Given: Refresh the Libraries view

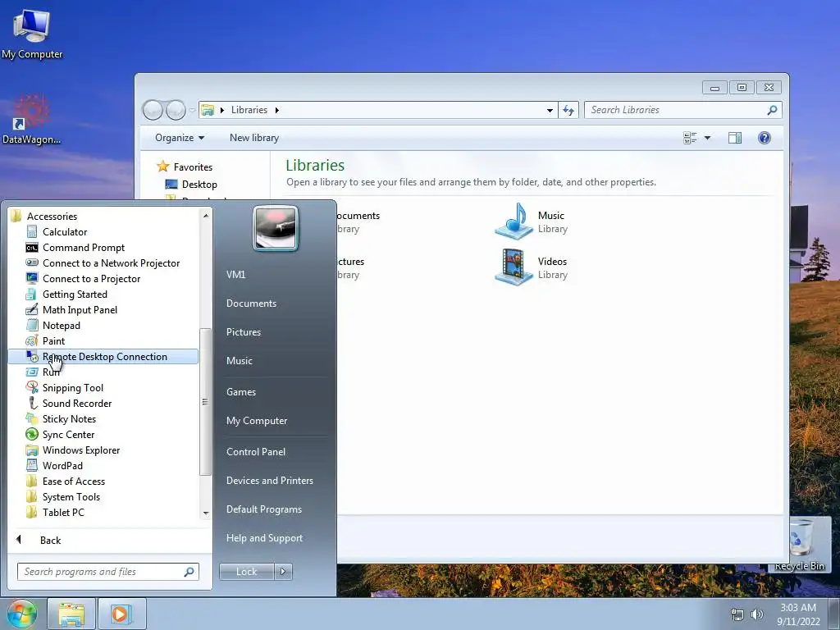Looking at the screenshot, I should coord(568,111).
